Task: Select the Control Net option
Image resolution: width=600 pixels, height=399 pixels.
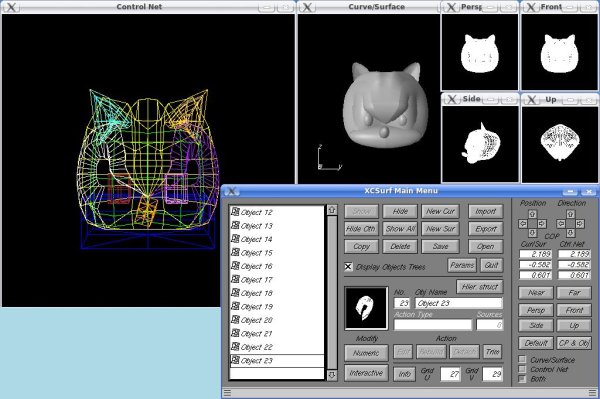Action: coord(522,369)
